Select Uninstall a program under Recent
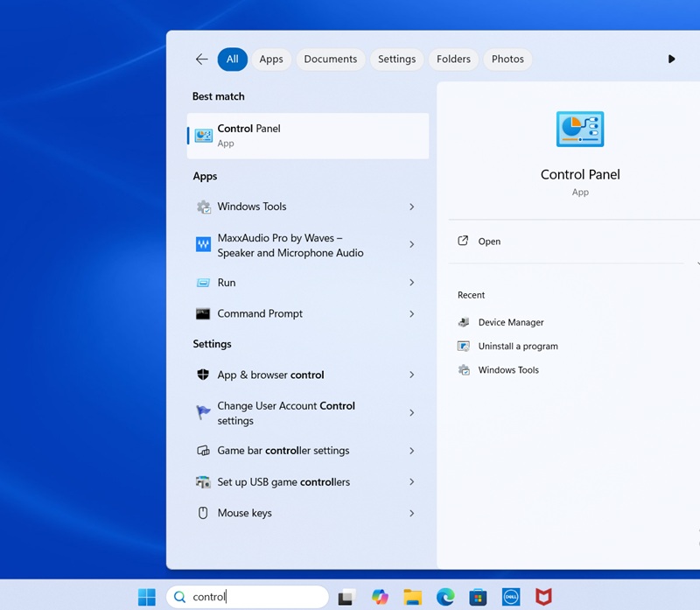The width and height of the screenshot is (700, 610). (516, 346)
